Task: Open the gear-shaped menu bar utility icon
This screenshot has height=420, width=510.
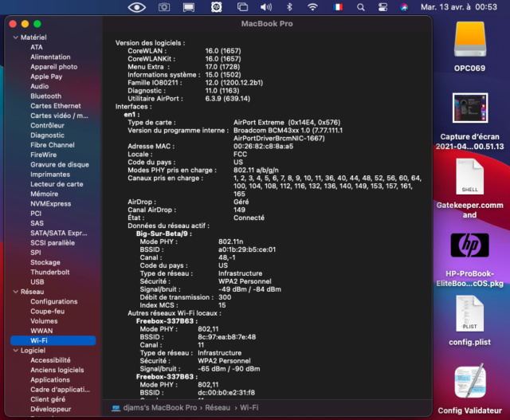Action: tap(216, 7)
